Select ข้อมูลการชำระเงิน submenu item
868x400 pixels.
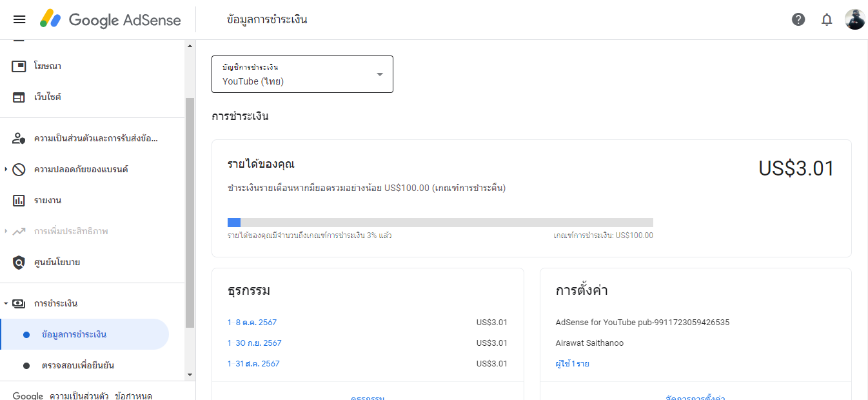click(x=84, y=334)
